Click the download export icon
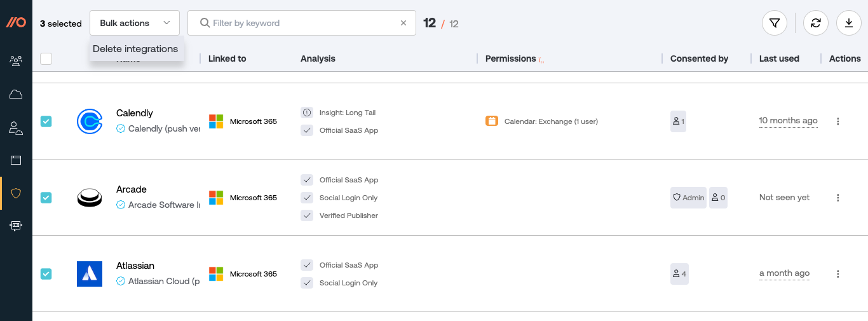 click(x=849, y=24)
